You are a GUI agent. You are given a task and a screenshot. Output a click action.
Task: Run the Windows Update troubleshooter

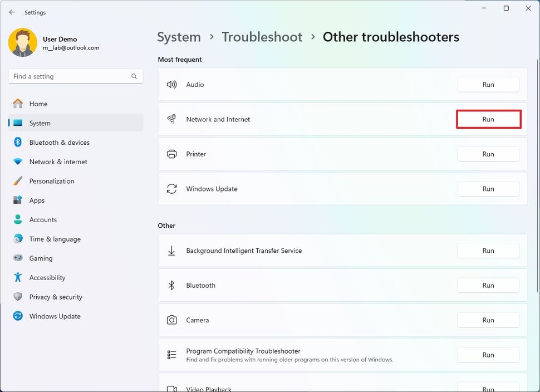click(488, 189)
